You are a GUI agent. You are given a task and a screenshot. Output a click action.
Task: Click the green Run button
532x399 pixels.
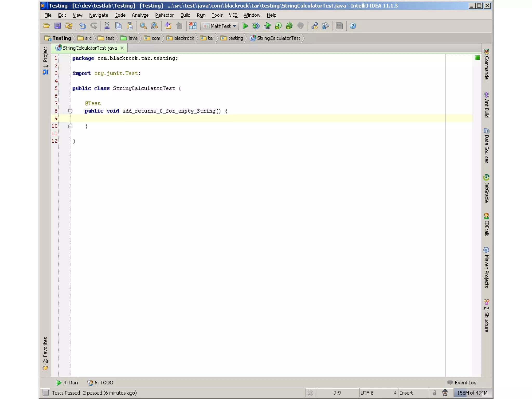245,26
